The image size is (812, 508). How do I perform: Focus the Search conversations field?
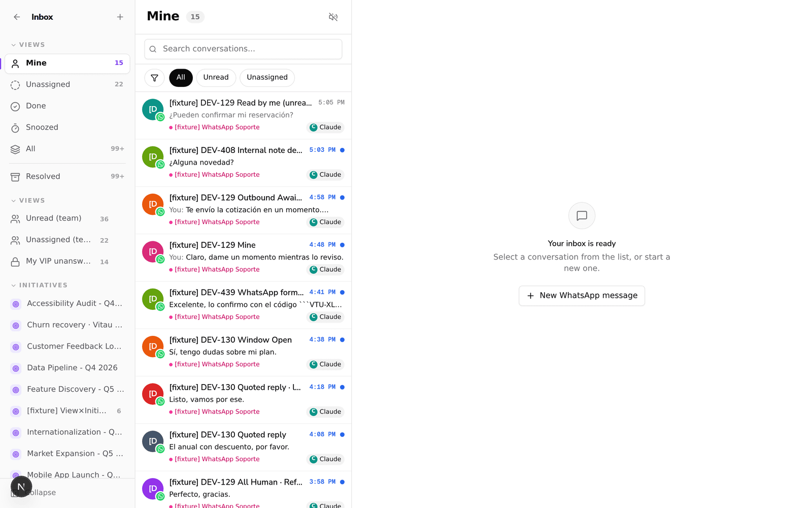click(x=243, y=49)
